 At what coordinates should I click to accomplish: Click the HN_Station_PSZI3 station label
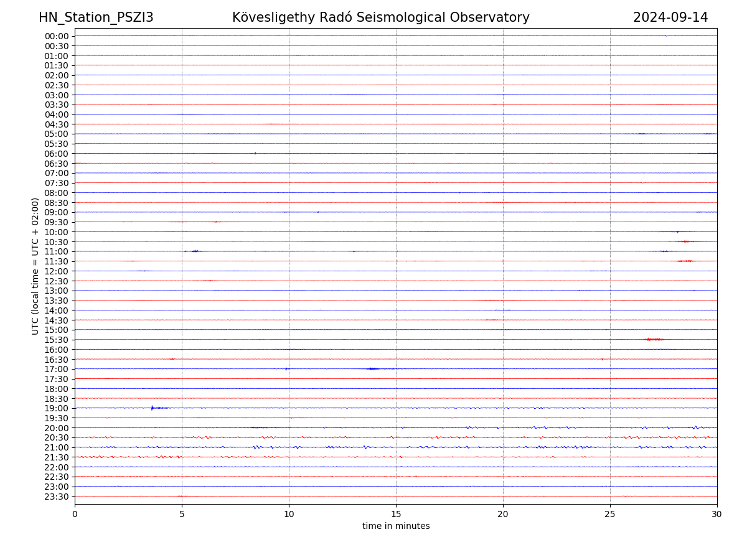pyautogui.click(x=96, y=17)
